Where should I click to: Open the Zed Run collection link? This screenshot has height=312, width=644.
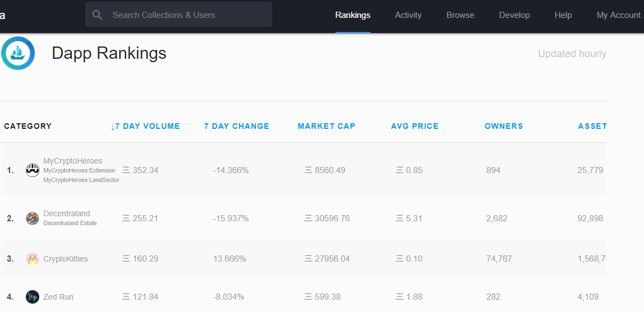pyautogui.click(x=58, y=297)
